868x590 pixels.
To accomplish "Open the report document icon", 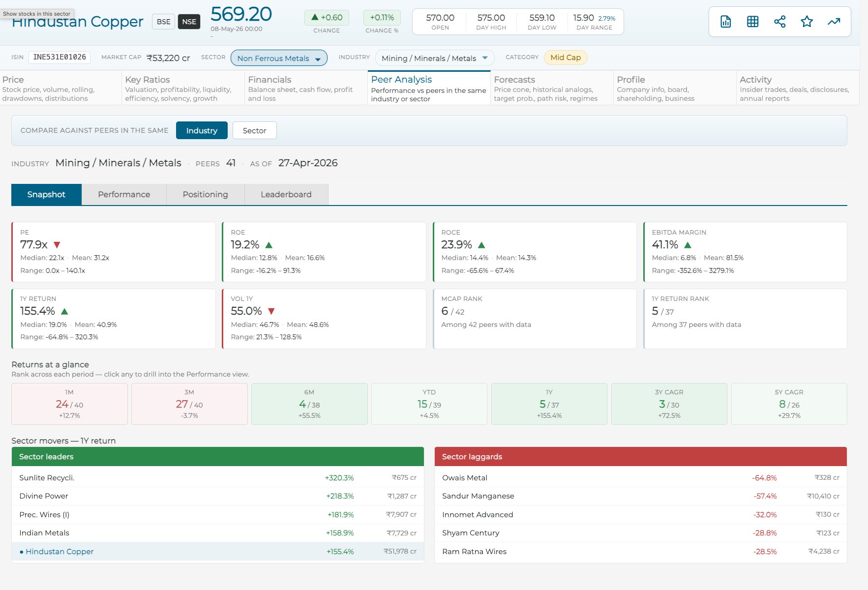I will (x=725, y=22).
